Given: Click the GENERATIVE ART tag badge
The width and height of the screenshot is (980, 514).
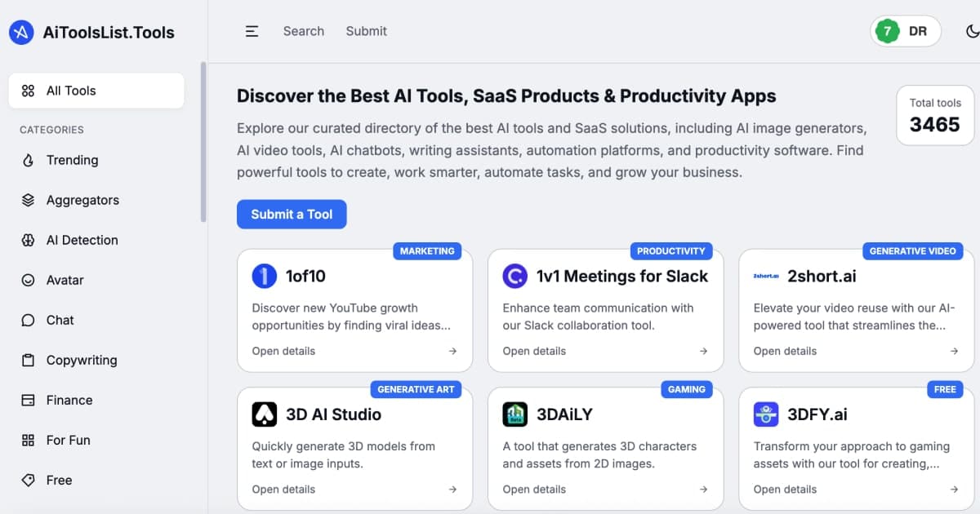Looking at the screenshot, I should coord(416,389).
